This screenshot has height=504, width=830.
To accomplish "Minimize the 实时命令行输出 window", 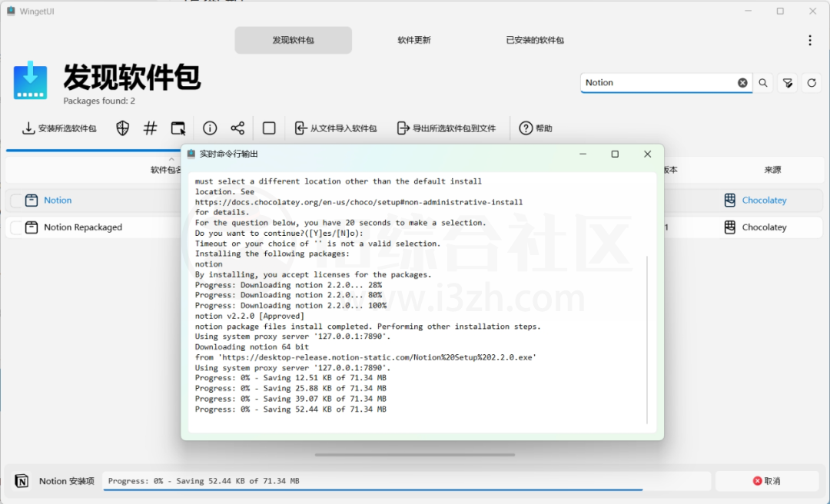I will pos(583,154).
